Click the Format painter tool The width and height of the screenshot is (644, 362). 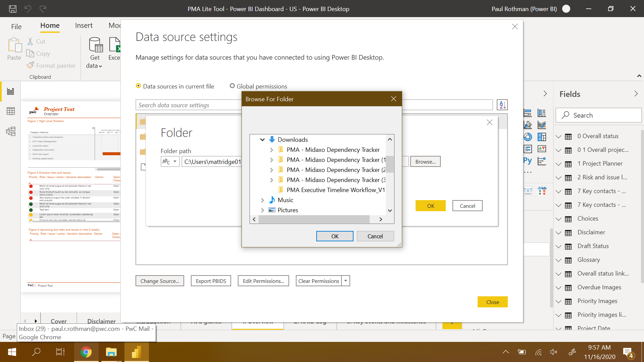(51, 66)
